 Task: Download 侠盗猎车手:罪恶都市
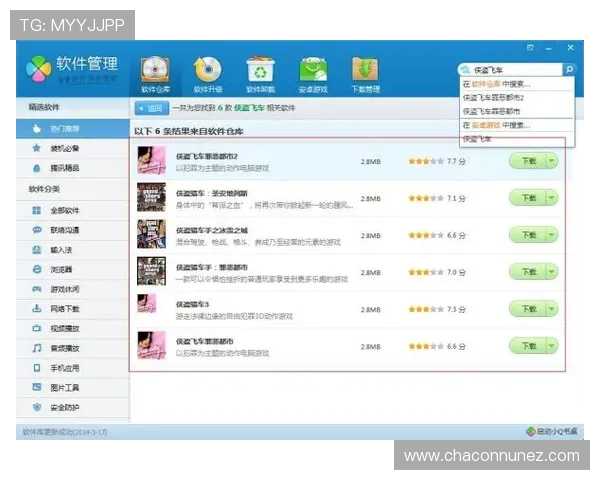[528, 272]
